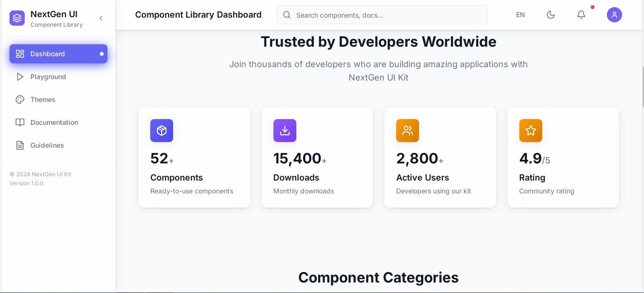This screenshot has height=293, width=644.
Task: Open the user profile avatar menu
Action: coord(614,15)
